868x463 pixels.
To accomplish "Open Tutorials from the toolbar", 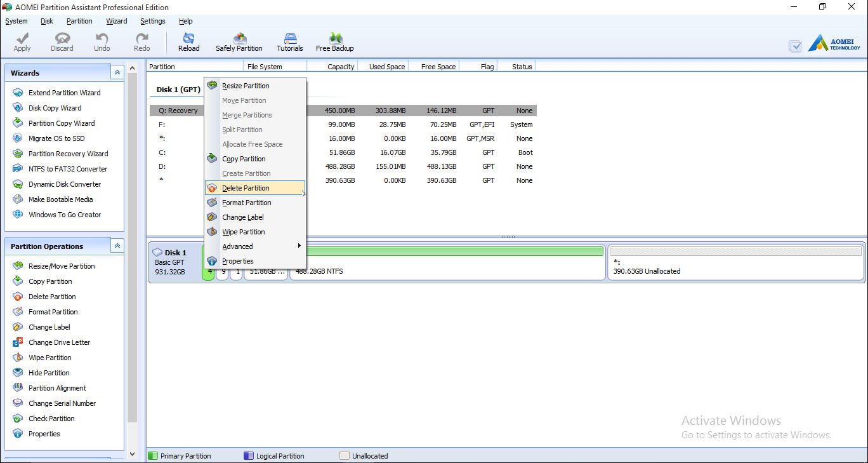I will [290, 43].
